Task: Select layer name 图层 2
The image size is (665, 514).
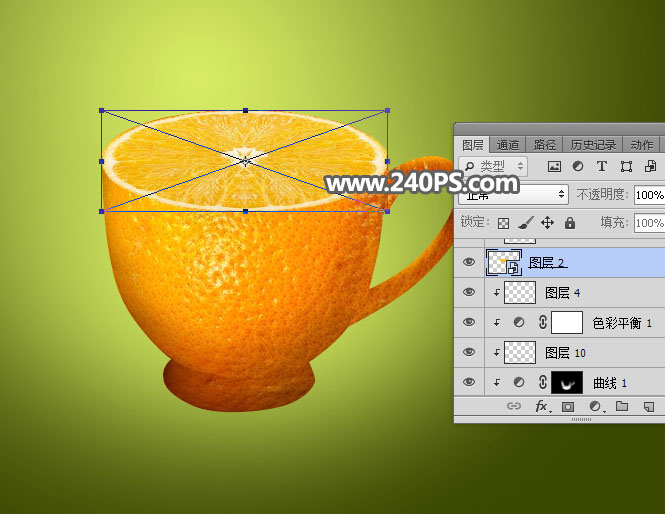Action: pos(547,263)
